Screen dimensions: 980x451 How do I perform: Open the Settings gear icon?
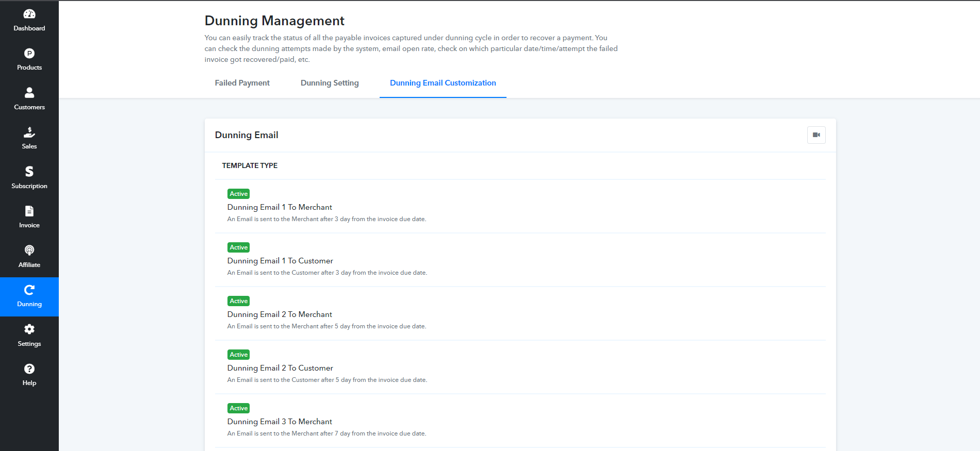click(x=29, y=329)
